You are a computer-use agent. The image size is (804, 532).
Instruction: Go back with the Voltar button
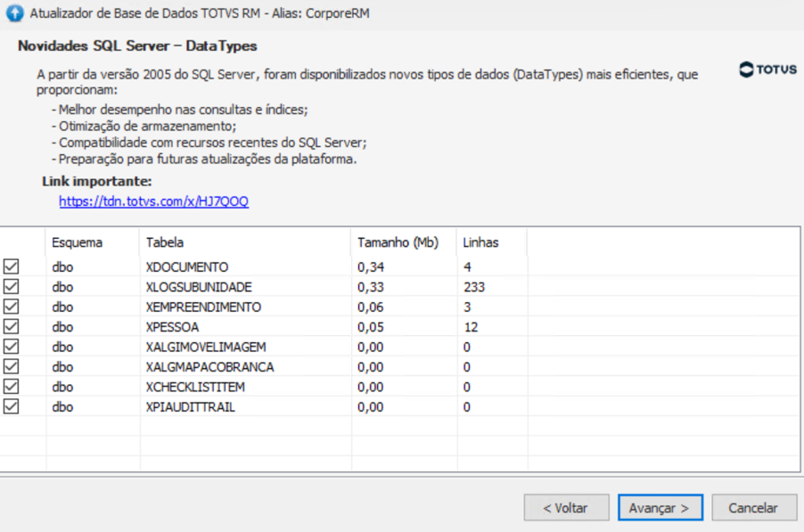[x=566, y=508]
